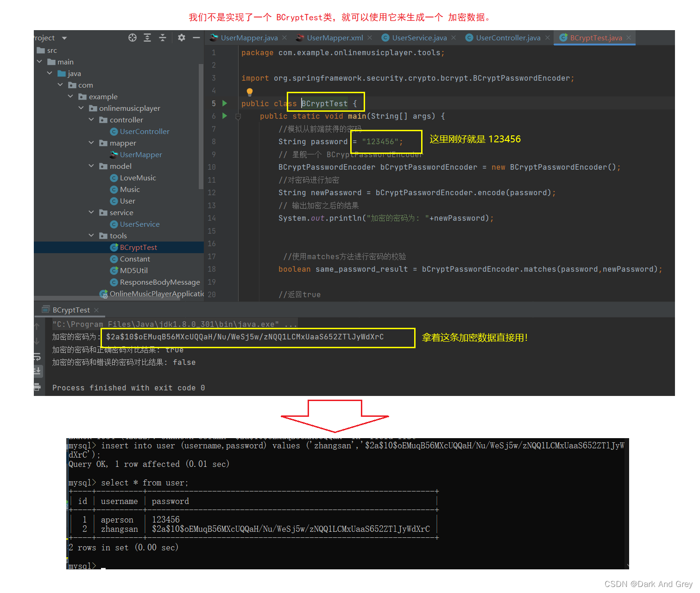The image size is (700, 593).
Task: Collapse the example package node
Action: [70, 96]
